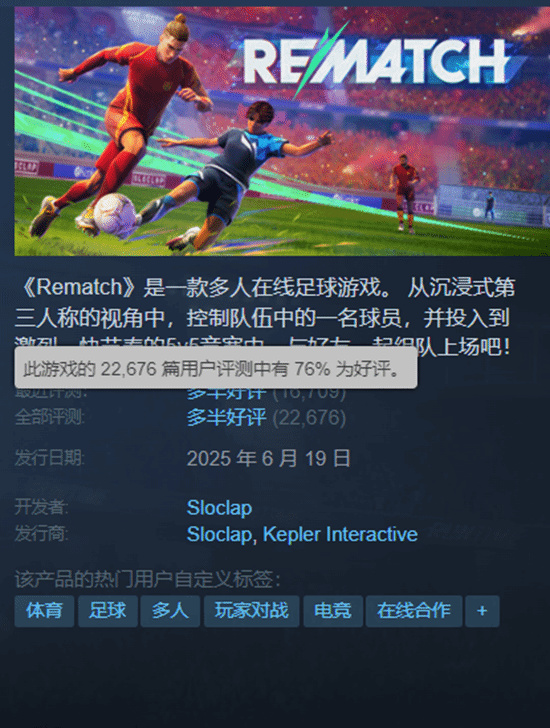The width and height of the screenshot is (550, 728).
Task: Click the game description text
Action: click(265, 317)
